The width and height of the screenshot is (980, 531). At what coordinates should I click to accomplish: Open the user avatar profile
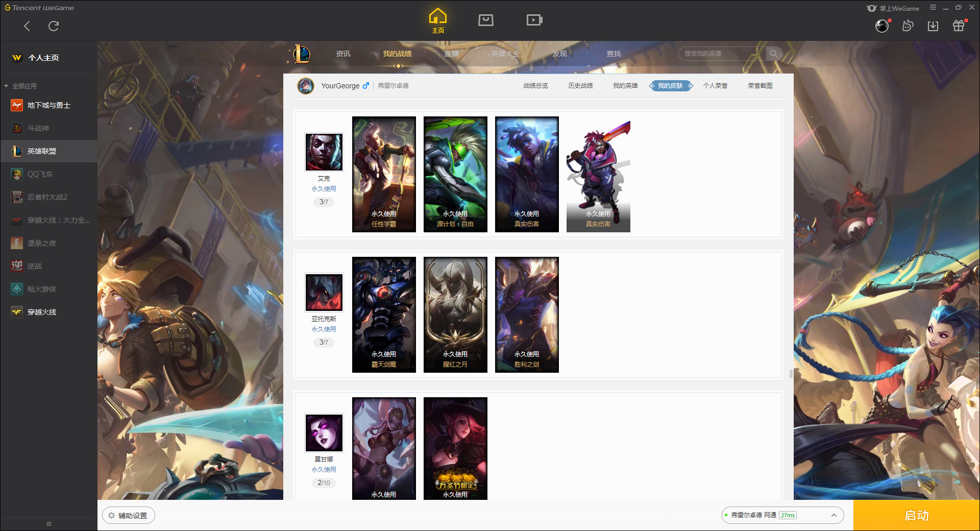pos(882,26)
